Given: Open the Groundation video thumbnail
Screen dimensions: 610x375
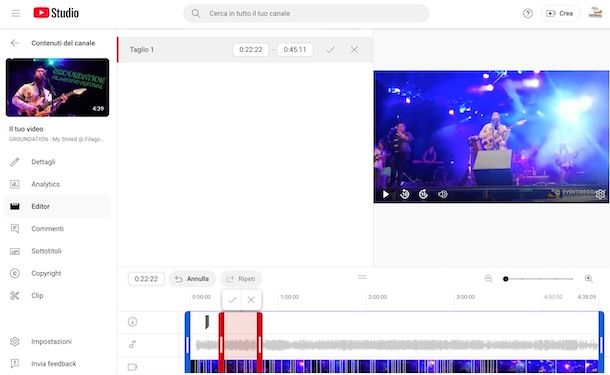Looking at the screenshot, I should pos(58,87).
